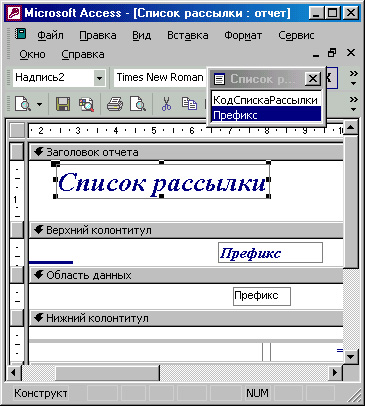Restore the report document window
Viewport: 365px width, 406px height.
pyautogui.click(x=332, y=53)
